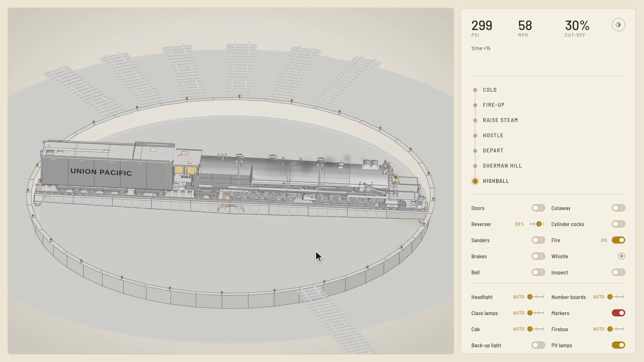Switch off the Markers toggle
The height and width of the screenshot is (362, 644).
click(x=618, y=313)
